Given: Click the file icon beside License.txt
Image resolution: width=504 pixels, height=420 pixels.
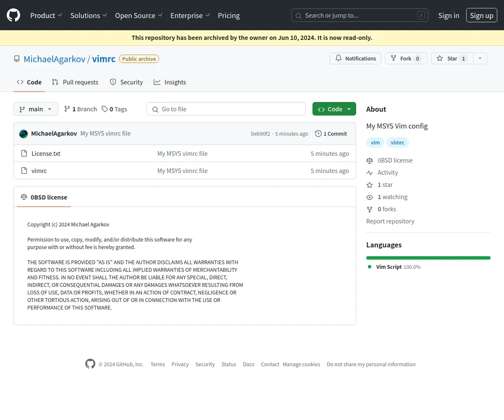Looking at the screenshot, I should pyautogui.click(x=24, y=154).
